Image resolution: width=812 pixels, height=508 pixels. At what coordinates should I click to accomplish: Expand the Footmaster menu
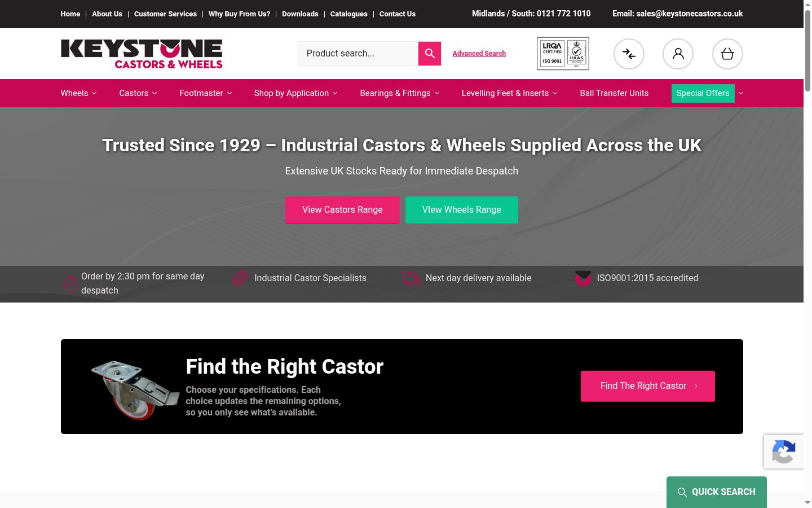[x=205, y=93]
